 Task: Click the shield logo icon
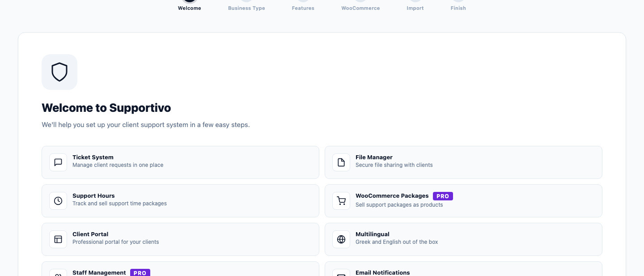click(59, 72)
